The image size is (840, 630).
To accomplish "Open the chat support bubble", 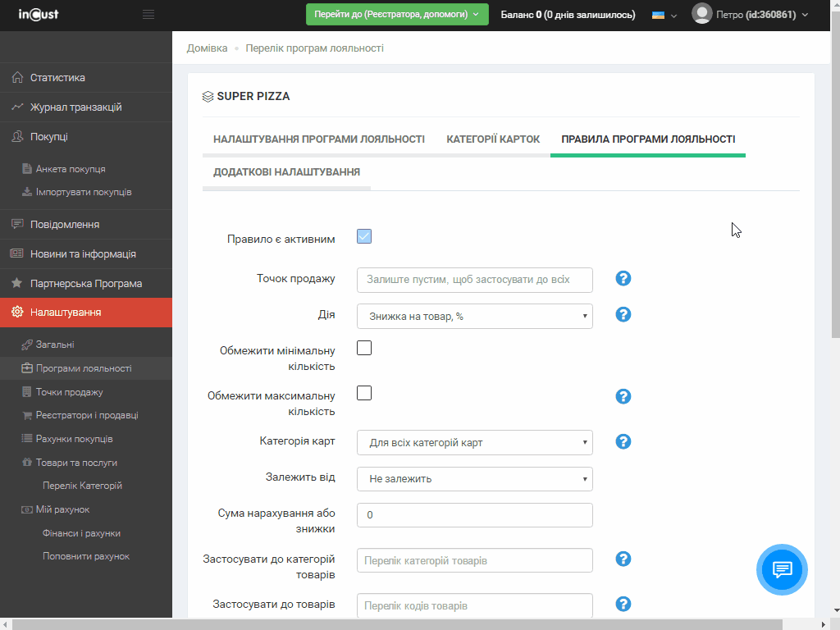I will 783,569.
